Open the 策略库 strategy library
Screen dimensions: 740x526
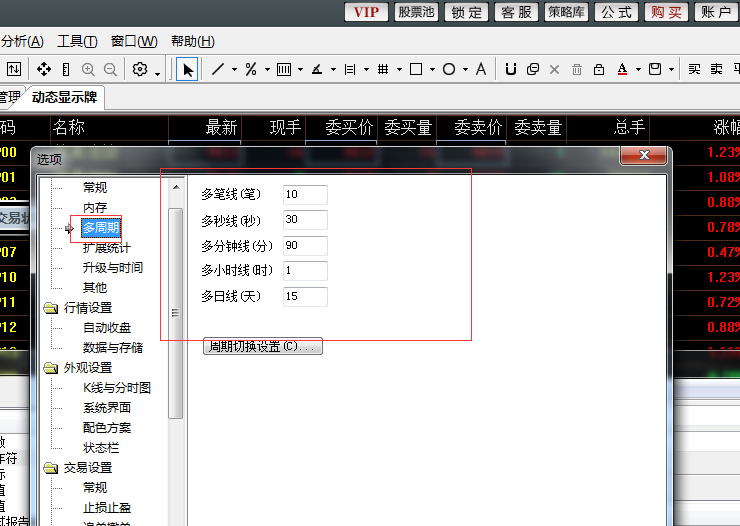coord(566,12)
